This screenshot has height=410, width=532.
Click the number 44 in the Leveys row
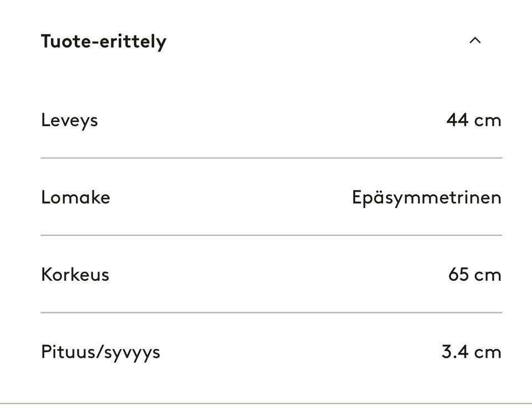click(457, 120)
